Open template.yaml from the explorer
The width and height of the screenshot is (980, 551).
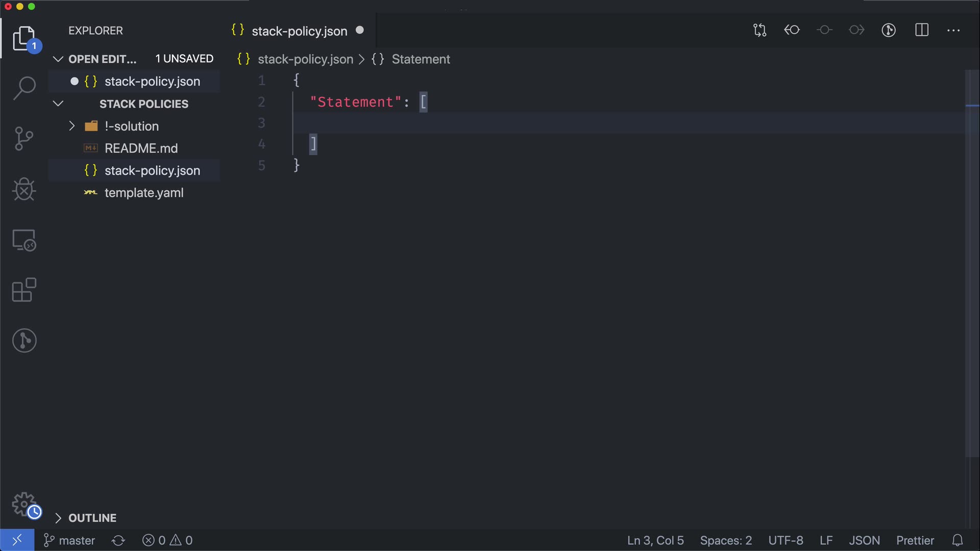tap(144, 193)
